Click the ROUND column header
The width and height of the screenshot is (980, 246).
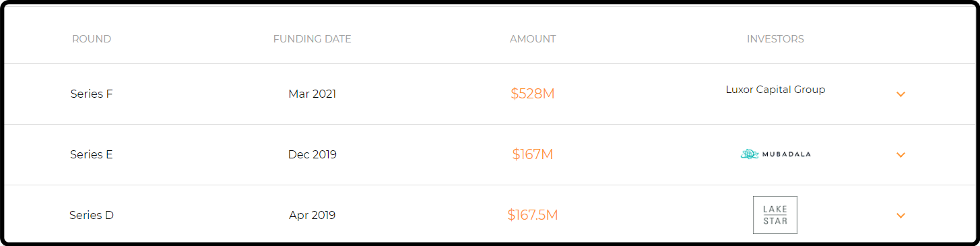click(92, 39)
